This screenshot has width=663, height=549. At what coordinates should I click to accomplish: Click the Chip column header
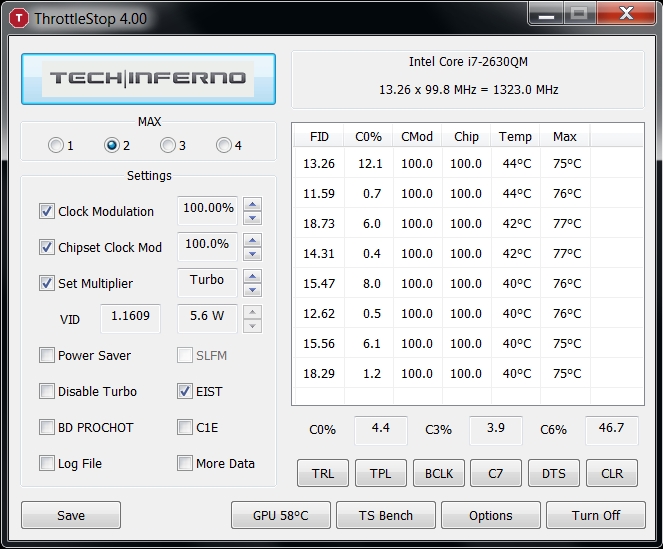point(466,136)
